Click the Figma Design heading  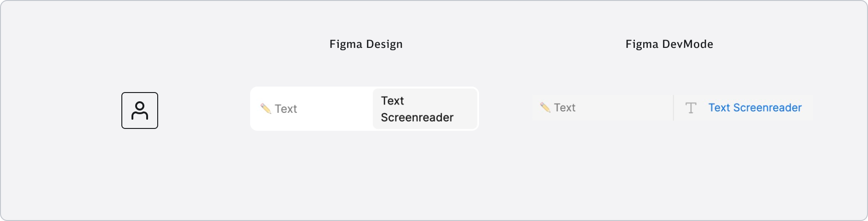(366, 44)
